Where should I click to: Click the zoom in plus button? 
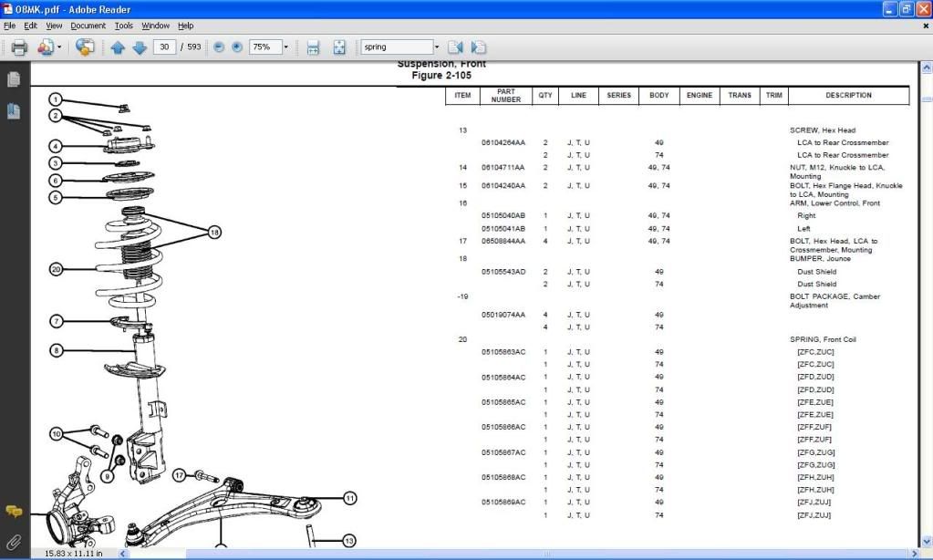tap(237, 47)
